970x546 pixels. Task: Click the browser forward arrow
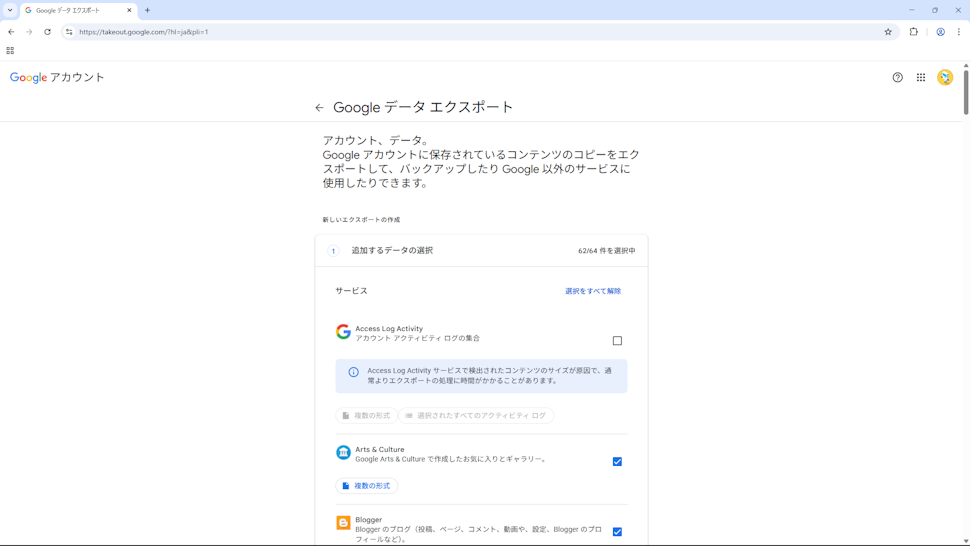pyautogui.click(x=29, y=32)
